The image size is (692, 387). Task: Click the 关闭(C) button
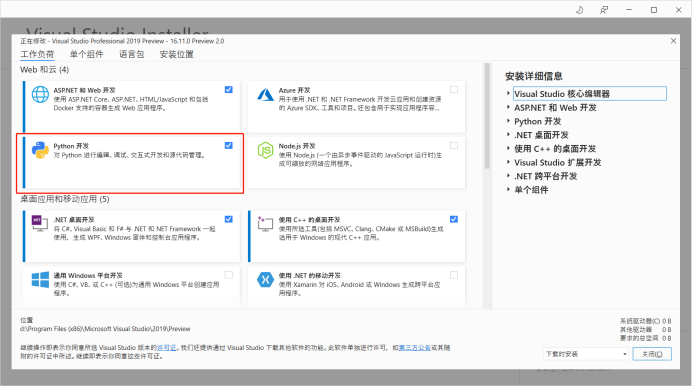point(652,354)
